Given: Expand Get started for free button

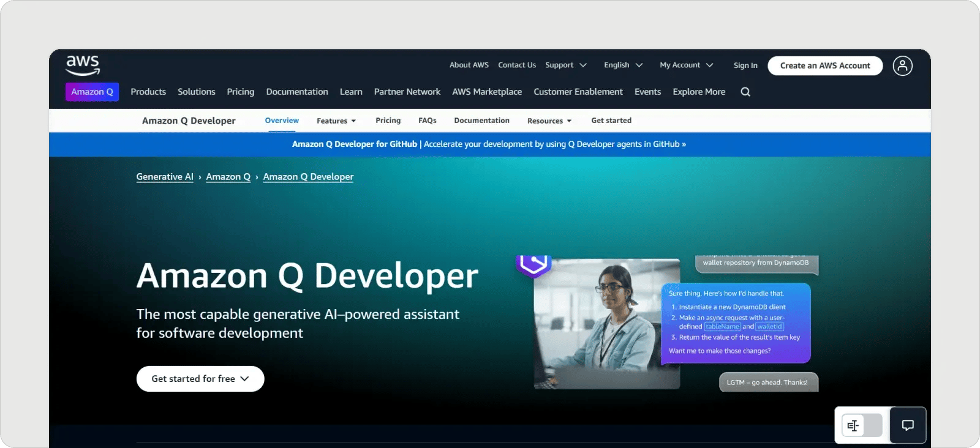Looking at the screenshot, I should 200,379.
